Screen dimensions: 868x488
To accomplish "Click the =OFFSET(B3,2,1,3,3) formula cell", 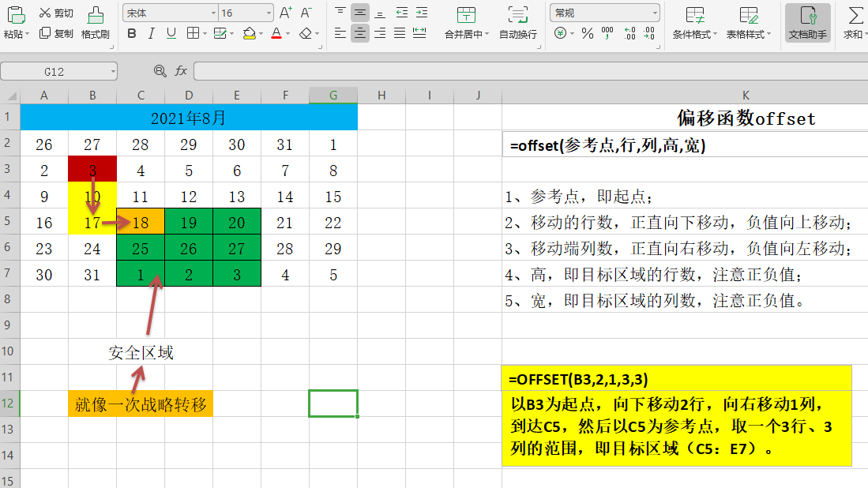I will tap(676, 379).
